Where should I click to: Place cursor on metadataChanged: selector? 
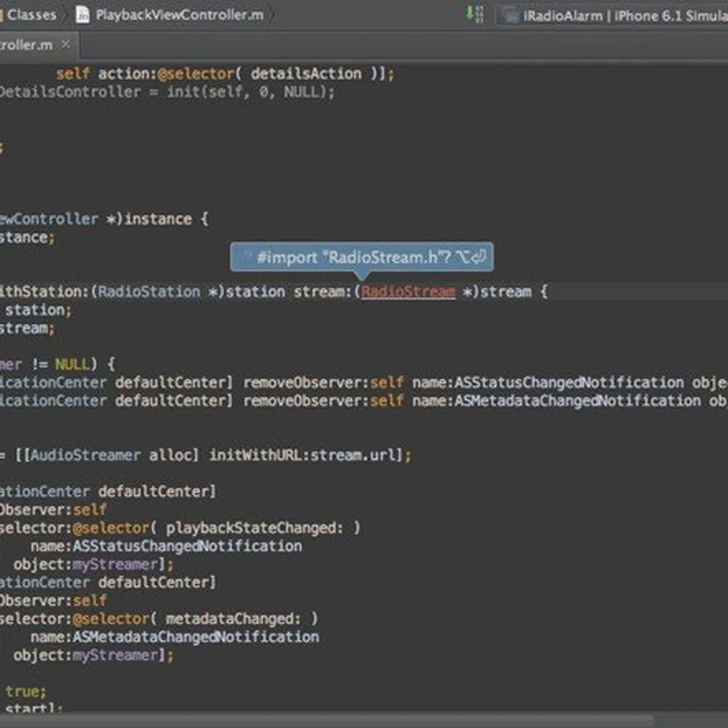pos(233,619)
